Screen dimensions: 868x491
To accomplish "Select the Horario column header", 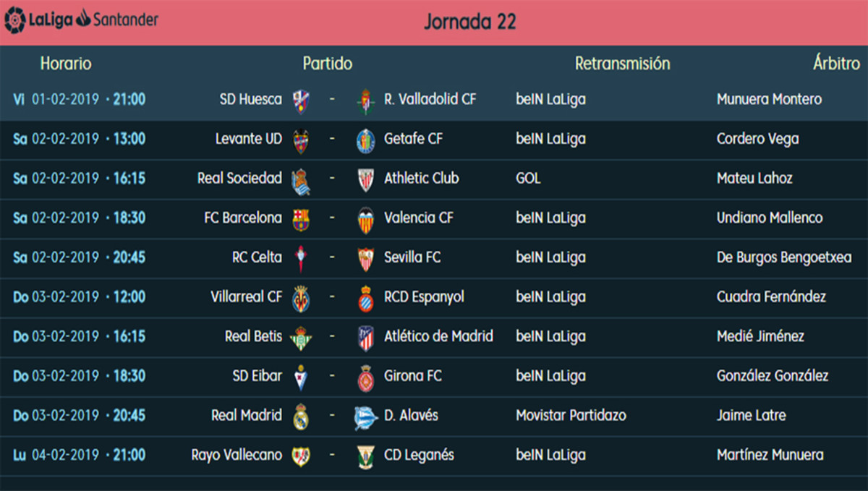I will point(66,64).
